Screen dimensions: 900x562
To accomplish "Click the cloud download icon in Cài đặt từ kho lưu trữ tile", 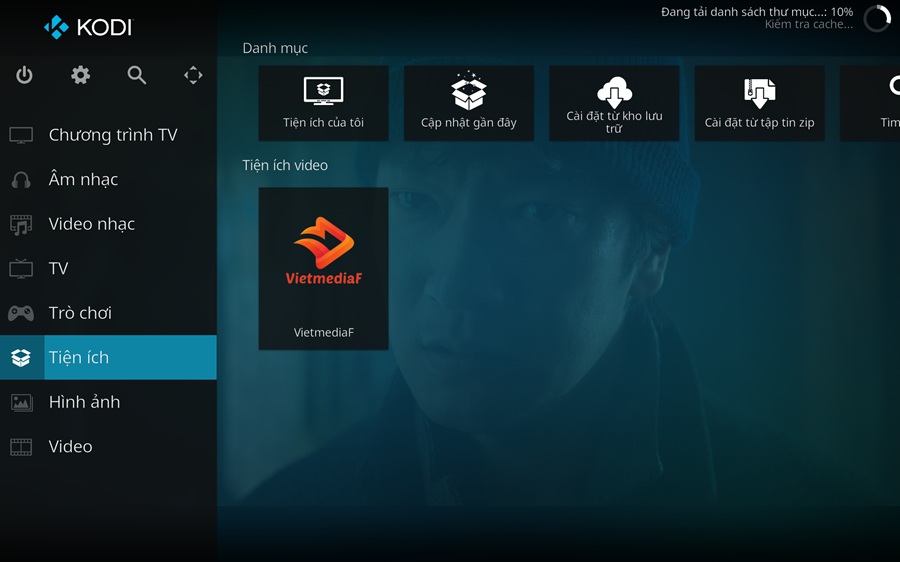I will (614, 92).
